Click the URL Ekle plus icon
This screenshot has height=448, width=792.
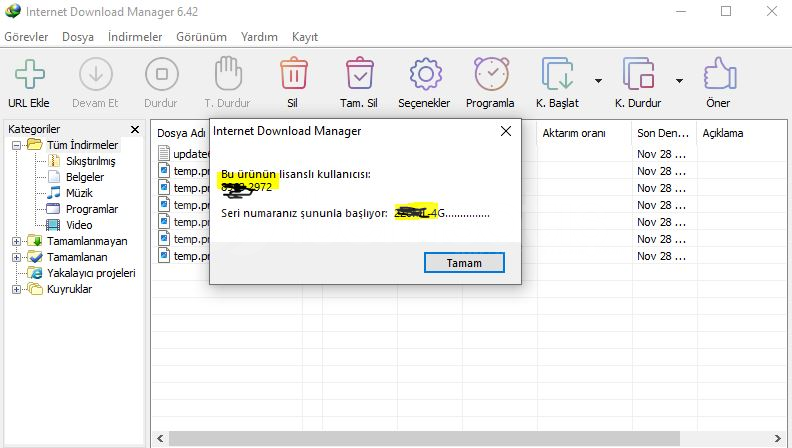pyautogui.click(x=29, y=74)
